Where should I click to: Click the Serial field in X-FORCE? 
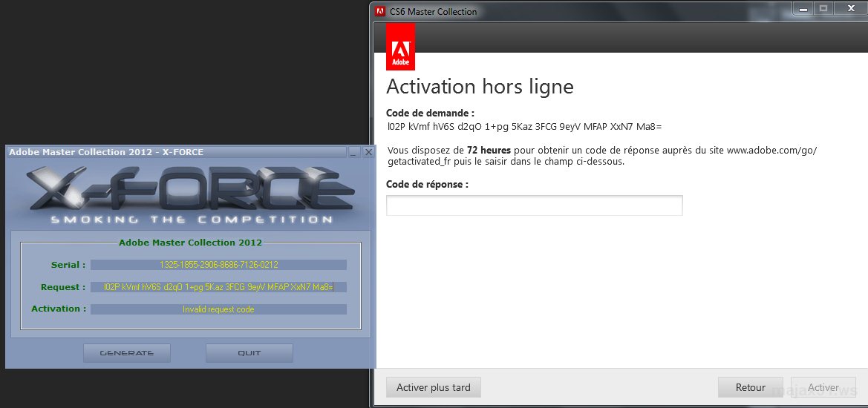[218, 265]
